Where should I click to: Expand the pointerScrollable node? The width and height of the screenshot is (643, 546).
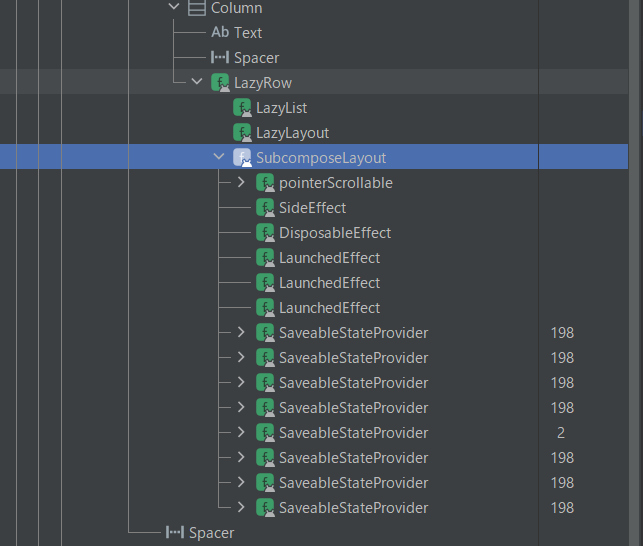[x=241, y=182]
